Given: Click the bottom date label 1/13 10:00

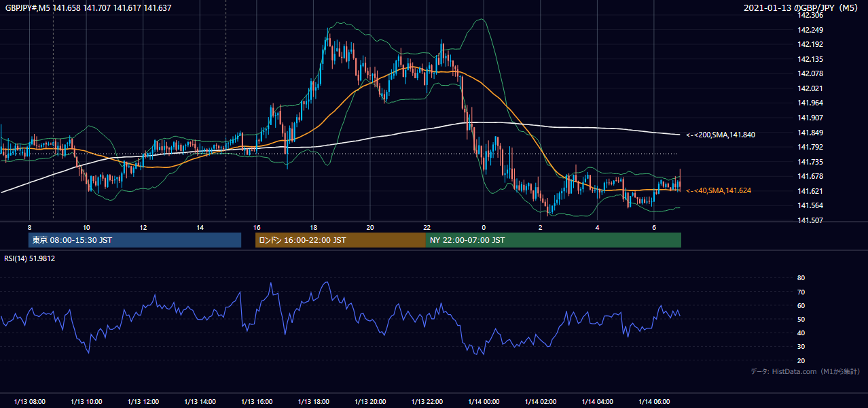Looking at the screenshot, I should [86, 402].
